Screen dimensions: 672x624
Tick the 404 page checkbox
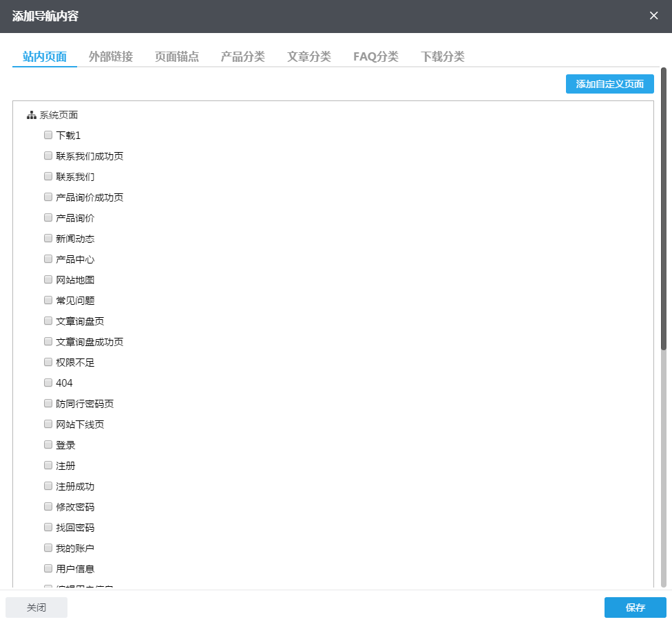pos(48,382)
